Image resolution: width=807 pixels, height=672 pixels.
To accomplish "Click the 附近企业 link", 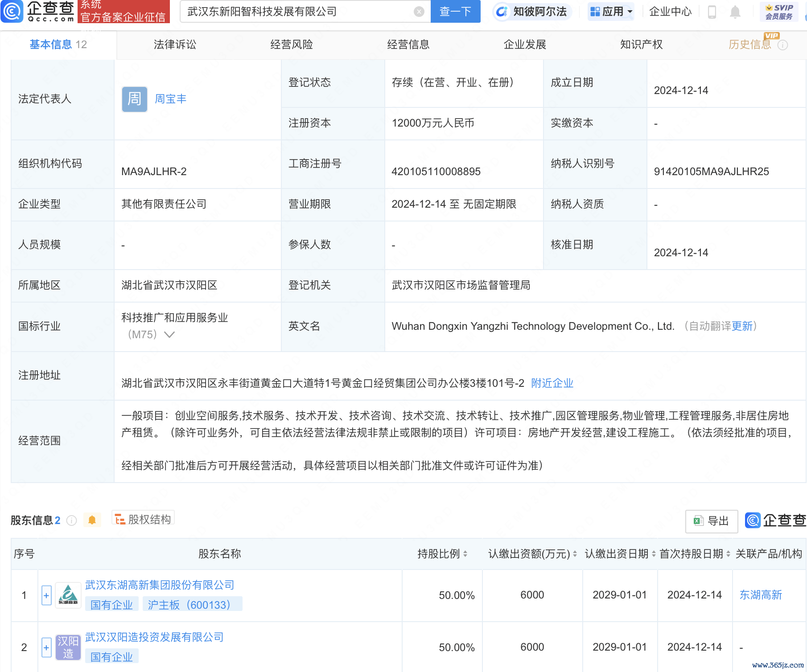I will coord(552,383).
